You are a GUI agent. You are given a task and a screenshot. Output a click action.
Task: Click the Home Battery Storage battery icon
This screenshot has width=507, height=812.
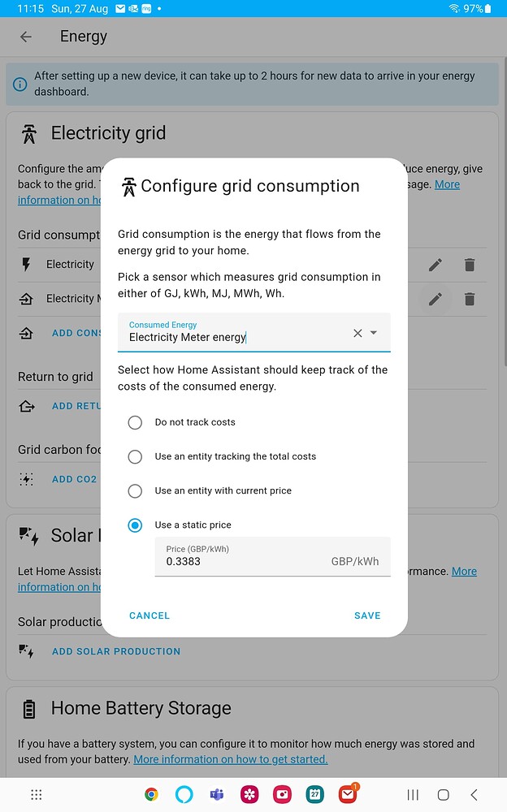(28, 707)
